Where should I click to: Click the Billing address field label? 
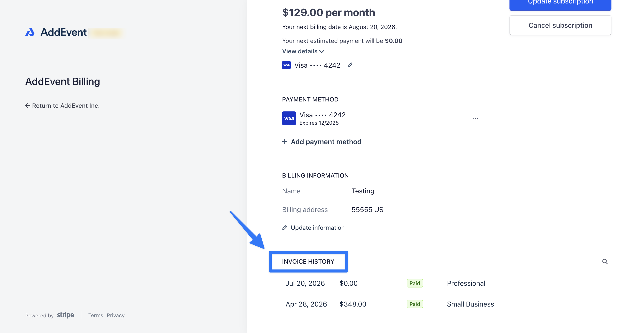(305, 210)
